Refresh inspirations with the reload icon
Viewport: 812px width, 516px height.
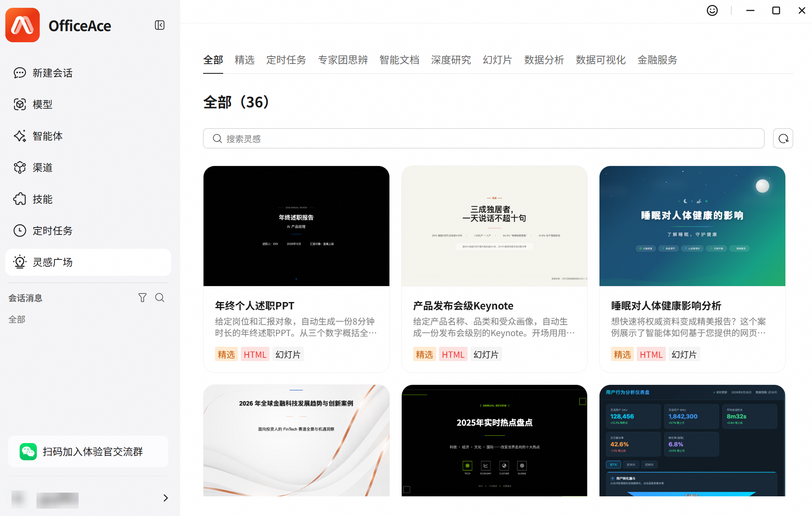[783, 139]
